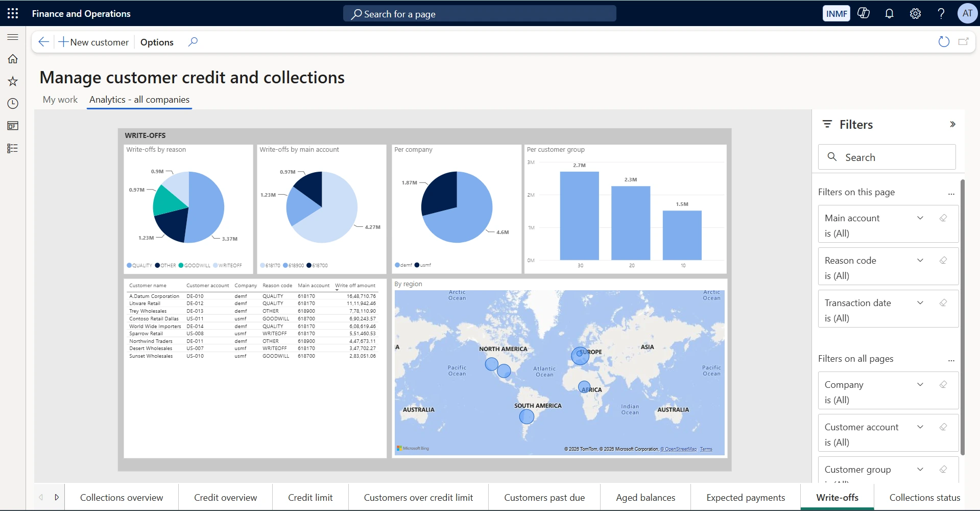Expand the Customer group filter card
Viewport: 980px width, 511px height.
[920, 470]
